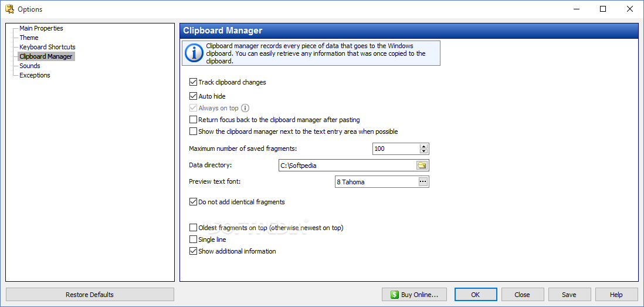The width and height of the screenshot is (644, 307).
Task: Click the Buy Online button
Action: click(414, 295)
